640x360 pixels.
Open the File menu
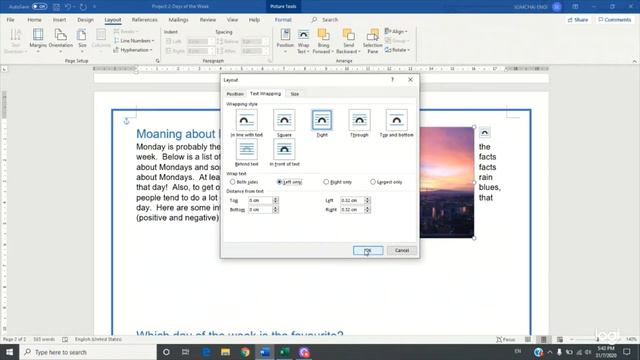(x=10, y=20)
